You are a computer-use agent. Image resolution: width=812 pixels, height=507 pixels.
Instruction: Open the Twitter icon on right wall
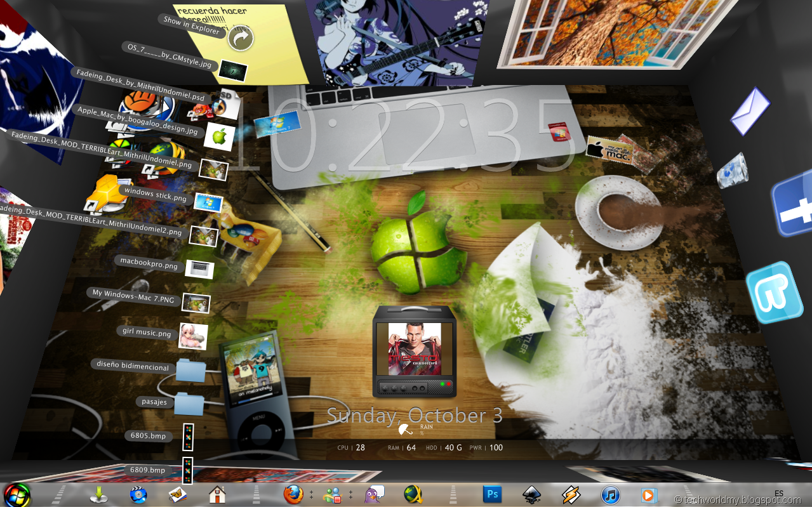pos(774,293)
